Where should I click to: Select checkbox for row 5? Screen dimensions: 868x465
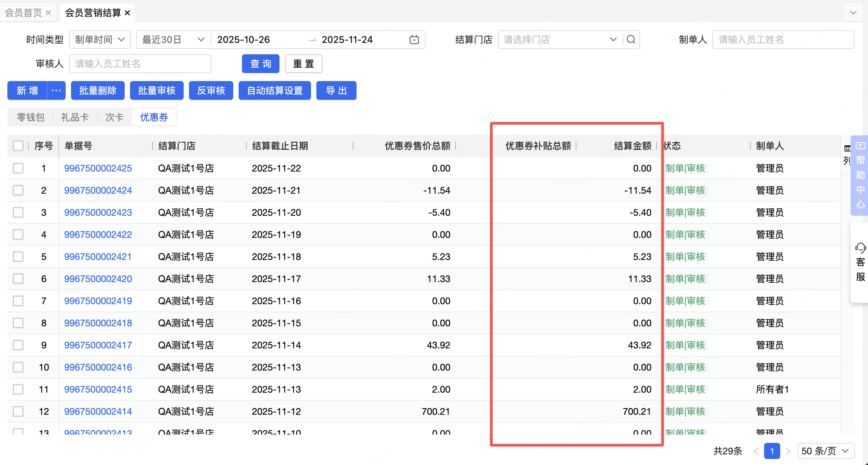(x=18, y=257)
